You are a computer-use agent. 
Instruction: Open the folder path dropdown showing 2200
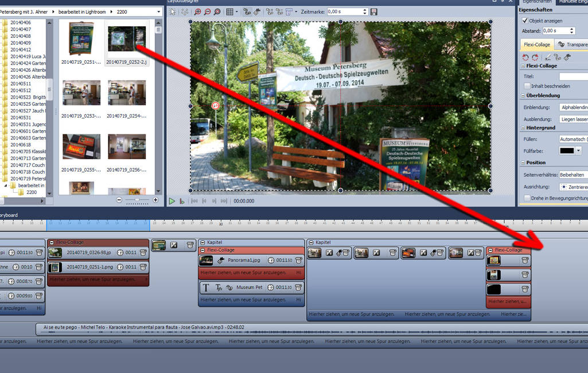pyautogui.click(x=158, y=11)
